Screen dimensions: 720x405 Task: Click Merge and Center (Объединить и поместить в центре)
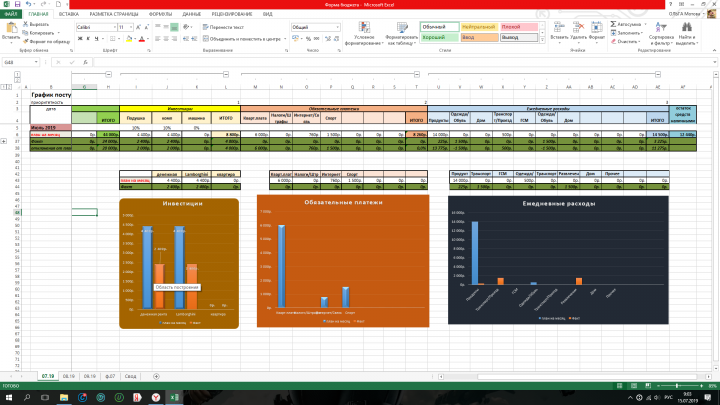242,39
